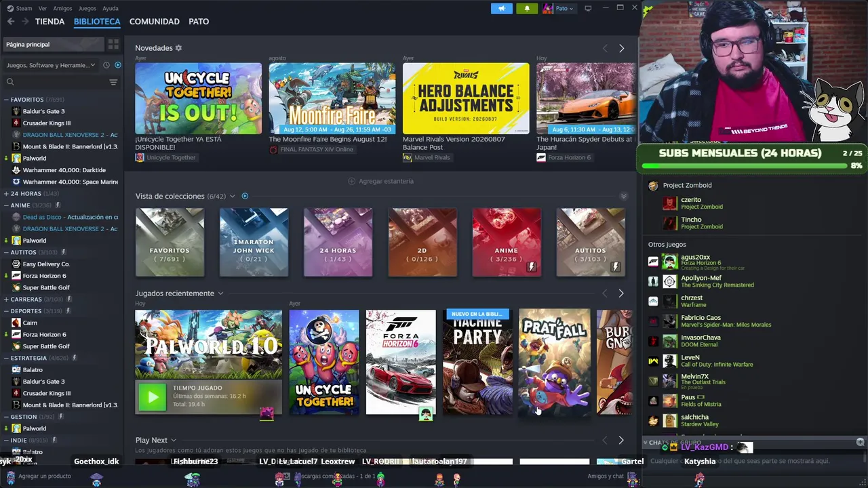Open the Amigos menu
Viewport: 868px width, 488px height.
62,8
